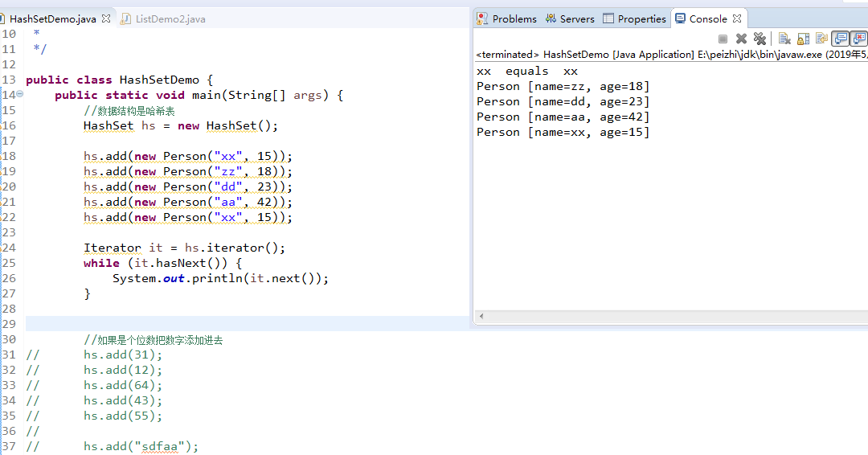868x455 pixels.
Task: Toggle show console on standard output
Action: (x=841, y=39)
